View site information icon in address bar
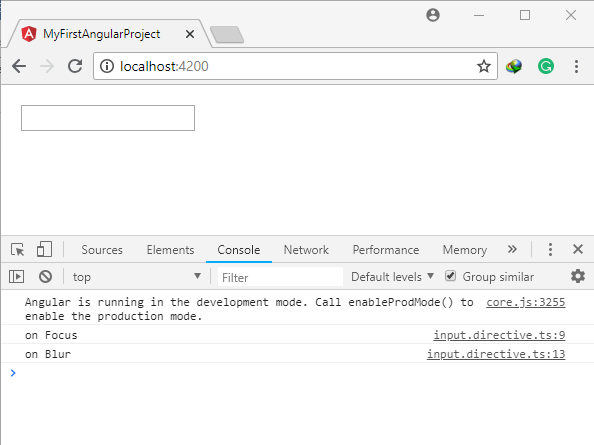This screenshot has height=445, width=594. pos(107,66)
